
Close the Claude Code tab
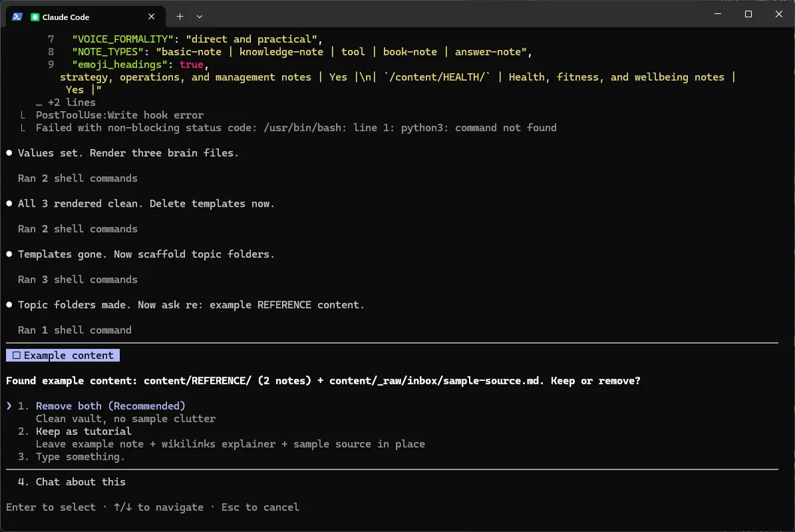pyautogui.click(x=151, y=17)
